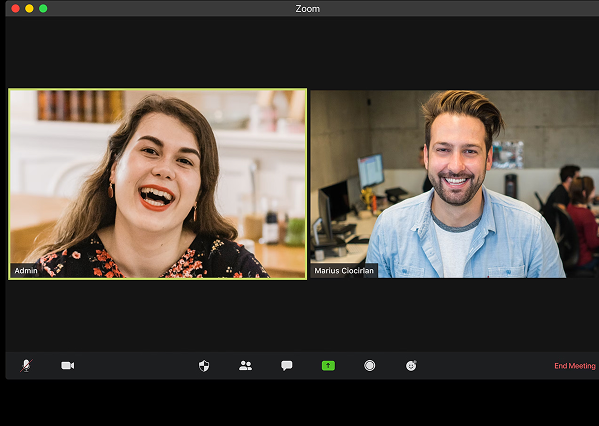This screenshot has height=426, width=599.
Task: Show the Participants panel
Action: coord(245,366)
